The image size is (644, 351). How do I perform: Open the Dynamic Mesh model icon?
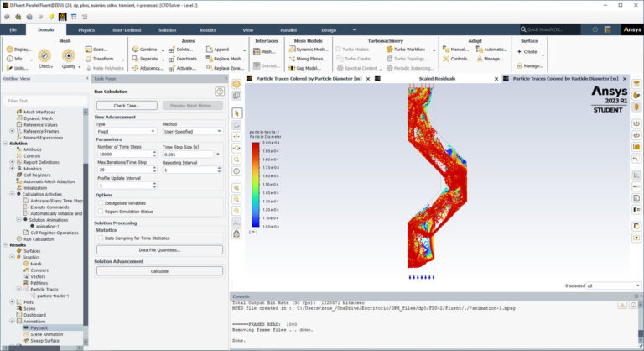coord(292,49)
